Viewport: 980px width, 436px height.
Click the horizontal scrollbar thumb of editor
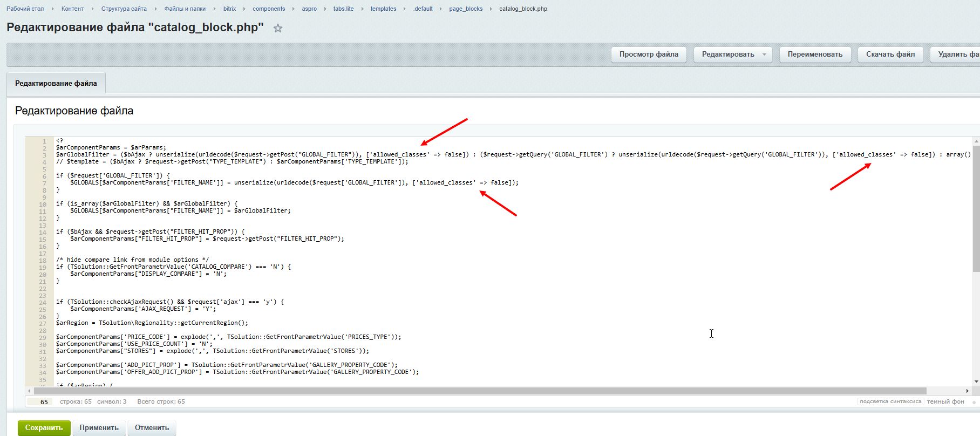[480, 391]
